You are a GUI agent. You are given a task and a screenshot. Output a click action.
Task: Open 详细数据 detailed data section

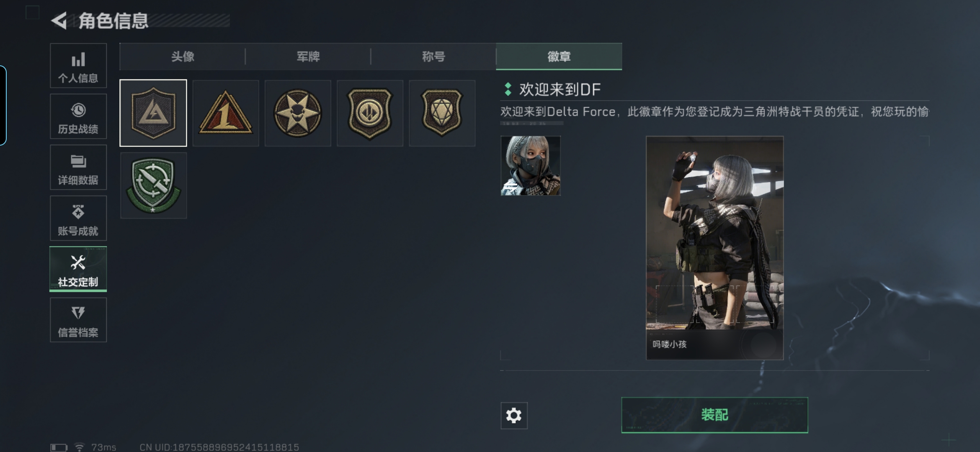[x=78, y=167]
